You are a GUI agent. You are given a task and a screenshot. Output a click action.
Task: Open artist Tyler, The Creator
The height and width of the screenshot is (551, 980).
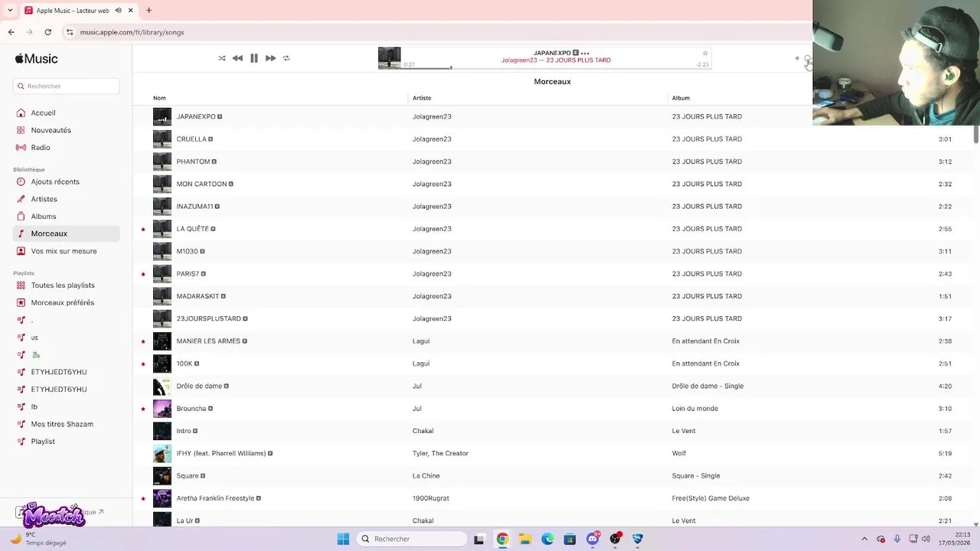click(x=440, y=453)
